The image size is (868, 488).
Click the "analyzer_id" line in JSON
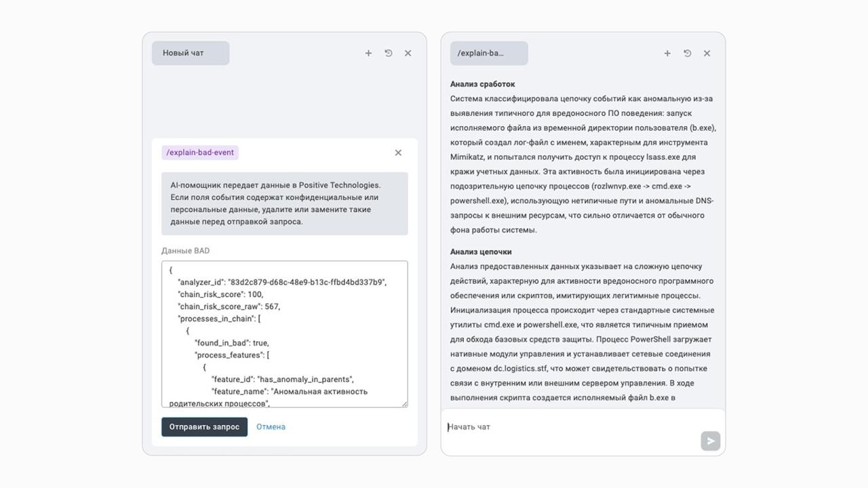[x=282, y=282]
